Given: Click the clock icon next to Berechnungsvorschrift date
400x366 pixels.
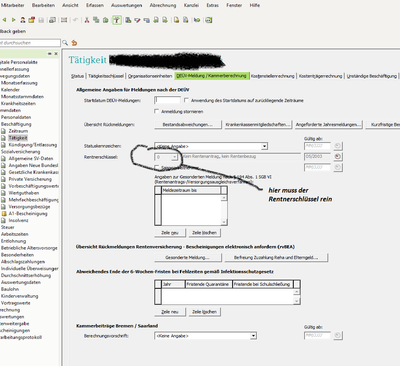Looking at the screenshot, I should [338, 336].
